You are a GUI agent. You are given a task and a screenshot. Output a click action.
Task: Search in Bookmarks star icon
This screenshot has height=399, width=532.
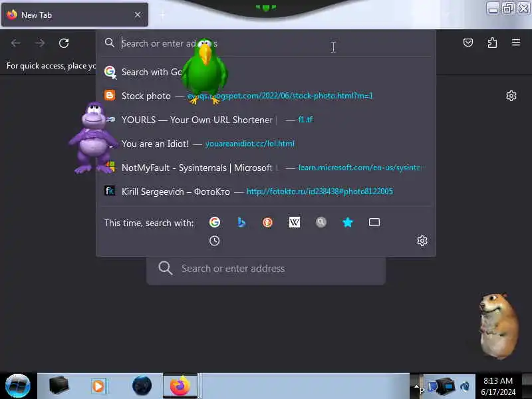click(x=347, y=222)
